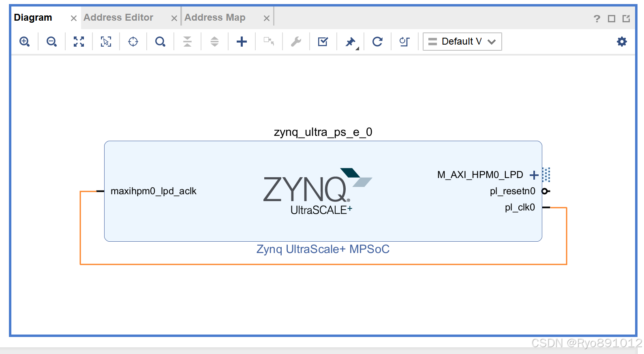Click the make external connection icon
644x354 pixels.
(269, 41)
